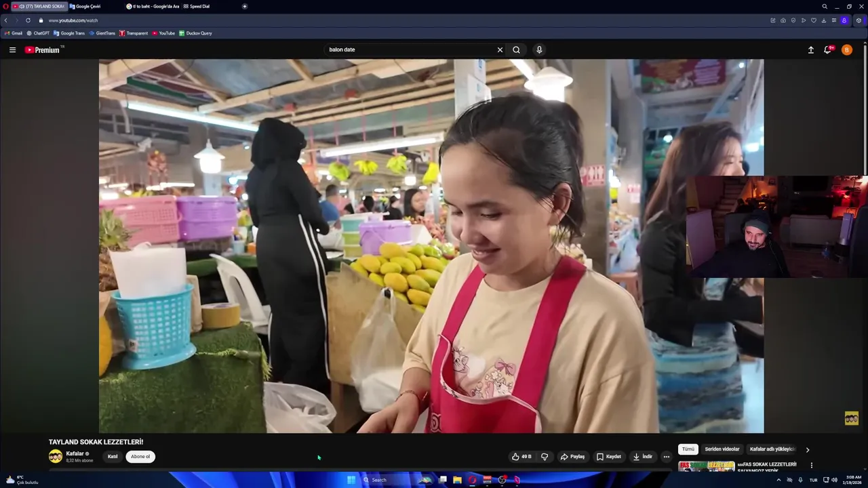868x488 pixels.
Task: Click the Paylaş share button
Action: tap(572, 457)
